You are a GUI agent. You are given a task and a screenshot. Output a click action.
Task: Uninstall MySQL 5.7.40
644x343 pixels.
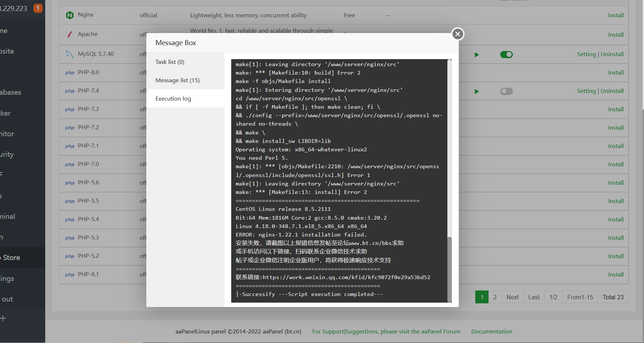coord(612,54)
